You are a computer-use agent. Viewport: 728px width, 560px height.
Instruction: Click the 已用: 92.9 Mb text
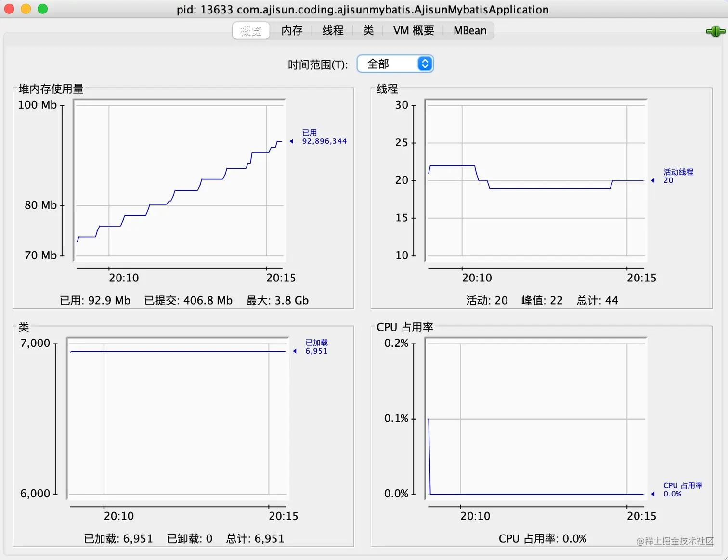tap(95, 301)
